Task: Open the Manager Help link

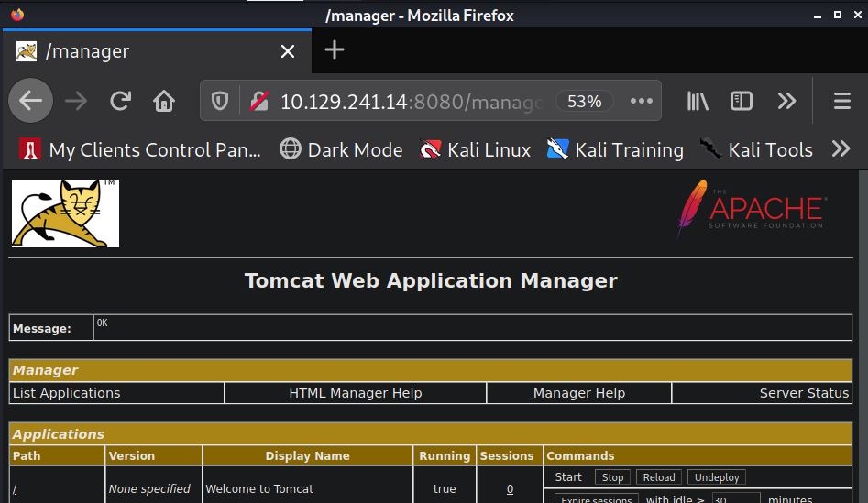Action: click(579, 393)
